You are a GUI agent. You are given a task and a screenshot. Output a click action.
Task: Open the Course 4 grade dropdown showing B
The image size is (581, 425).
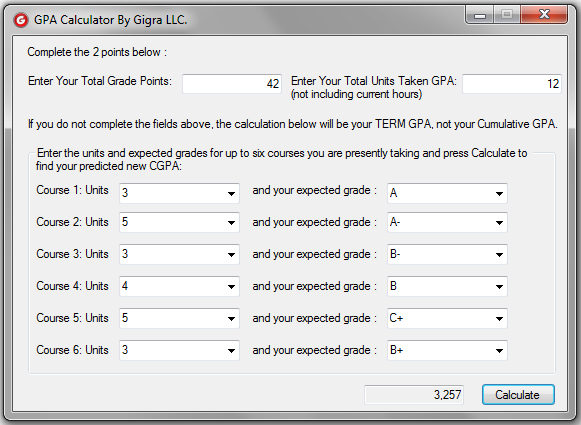pyautogui.click(x=447, y=286)
